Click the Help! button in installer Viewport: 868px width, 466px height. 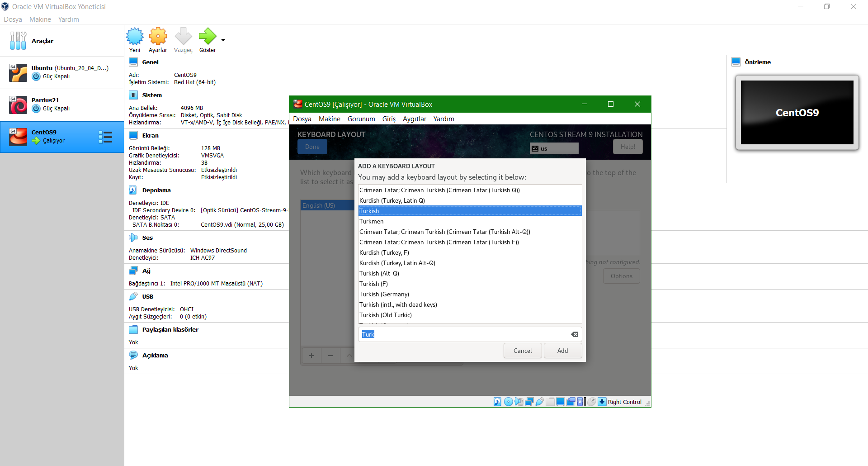click(628, 147)
